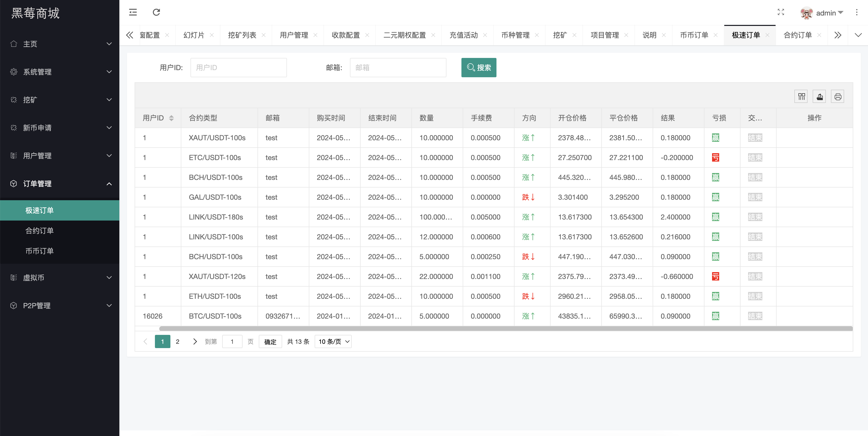Open the vertical dots options menu
The width and height of the screenshot is (868, 436).
(857, 12)
